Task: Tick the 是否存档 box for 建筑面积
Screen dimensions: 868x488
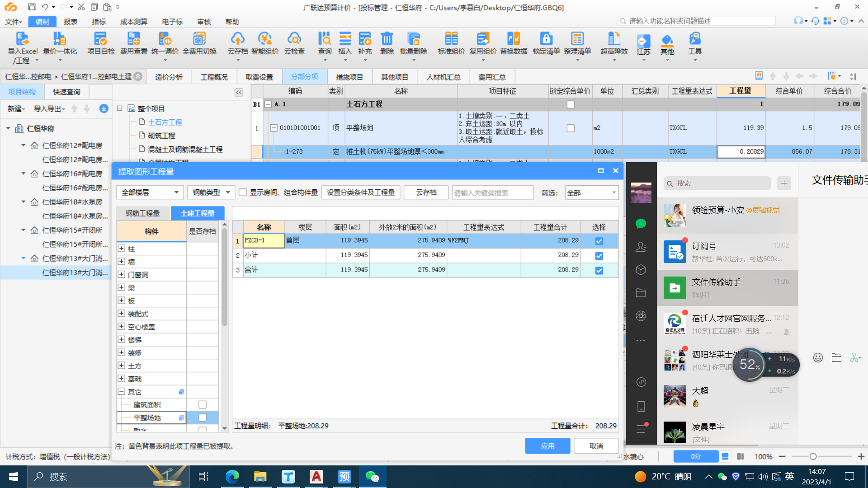Action: pyautogui.click(x=203, y=405)
